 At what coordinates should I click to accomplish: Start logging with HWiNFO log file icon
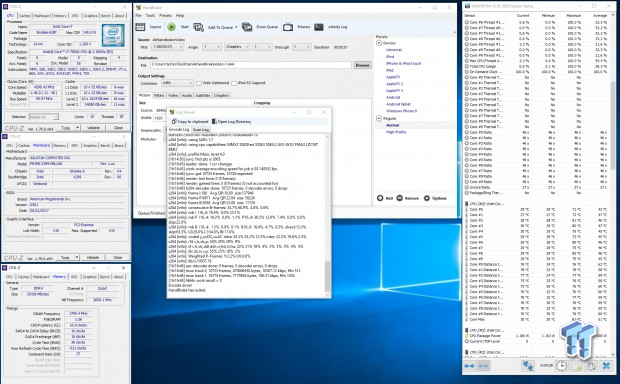(x=577, y=366)
